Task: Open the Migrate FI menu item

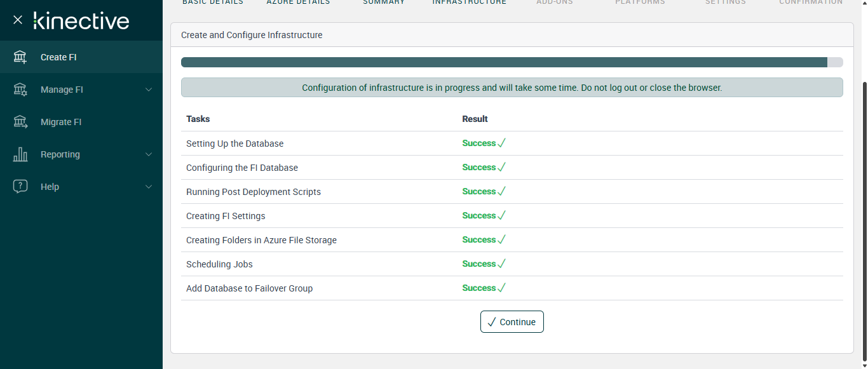Action: (61, 122)
